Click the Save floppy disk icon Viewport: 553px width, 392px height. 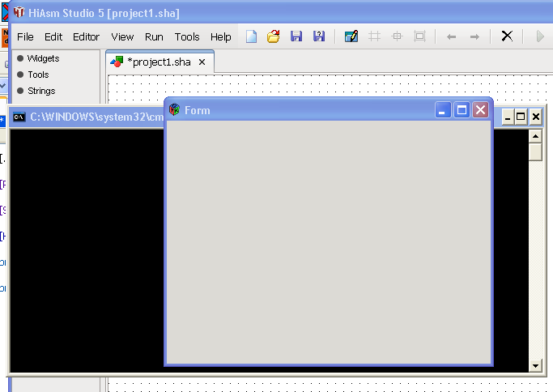pyautogui.click(x=296, y=36)
